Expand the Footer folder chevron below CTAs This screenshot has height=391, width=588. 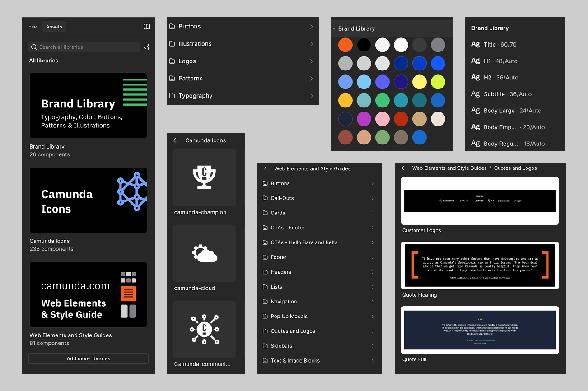(x=373, y=257)
